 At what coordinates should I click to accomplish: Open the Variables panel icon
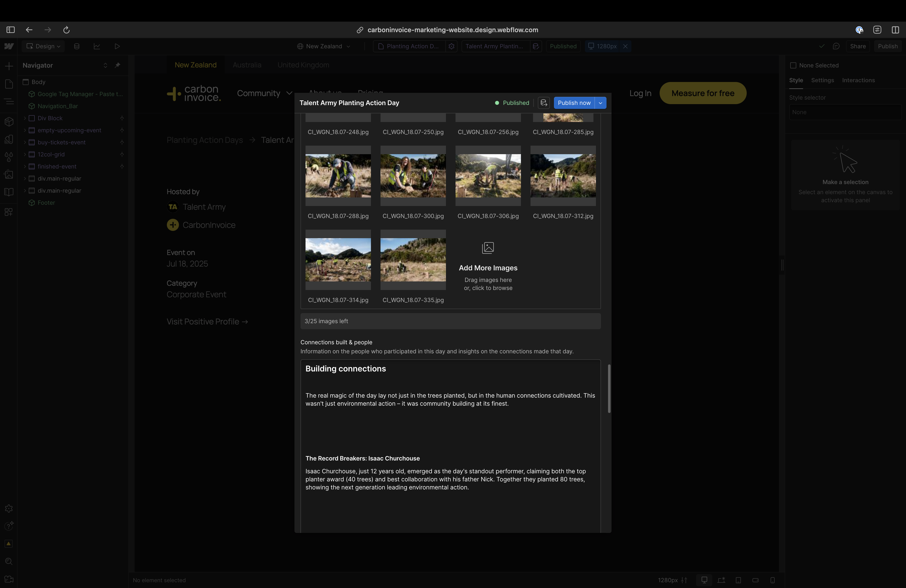[9, 139]
